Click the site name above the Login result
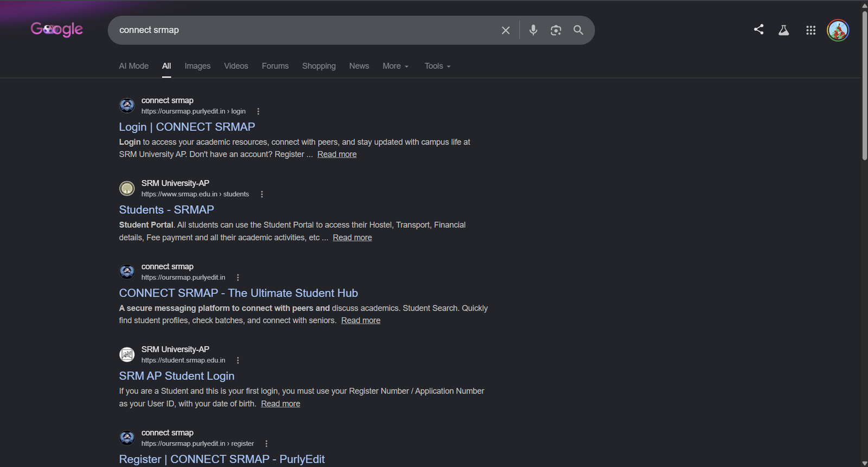Viewport: 868px width, 467px height. (x=168, y=100)
